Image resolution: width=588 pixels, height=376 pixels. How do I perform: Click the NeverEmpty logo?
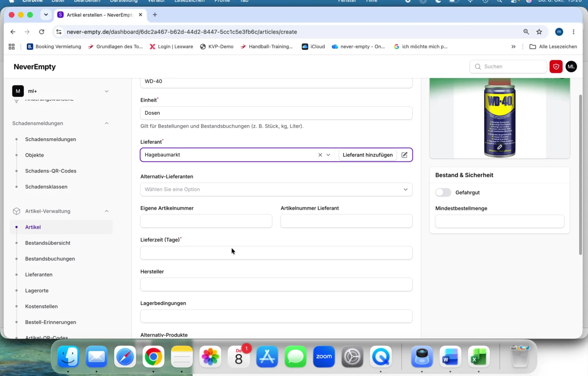point(35,67)
